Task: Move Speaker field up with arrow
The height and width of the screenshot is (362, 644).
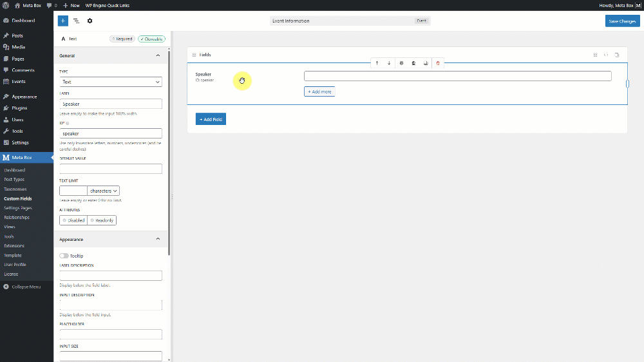Action: [x=377, y=63]
